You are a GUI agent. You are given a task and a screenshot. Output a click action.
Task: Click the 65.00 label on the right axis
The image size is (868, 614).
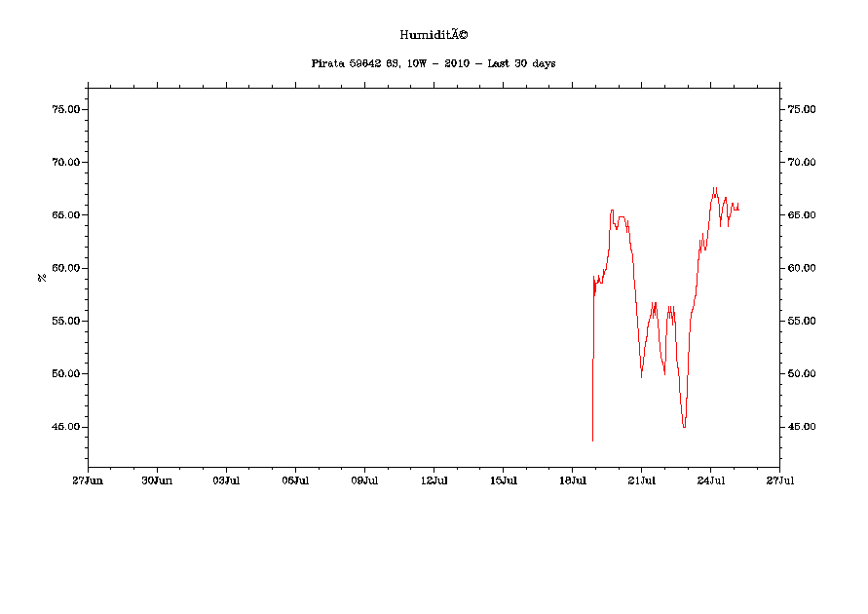tap(801, 215)
